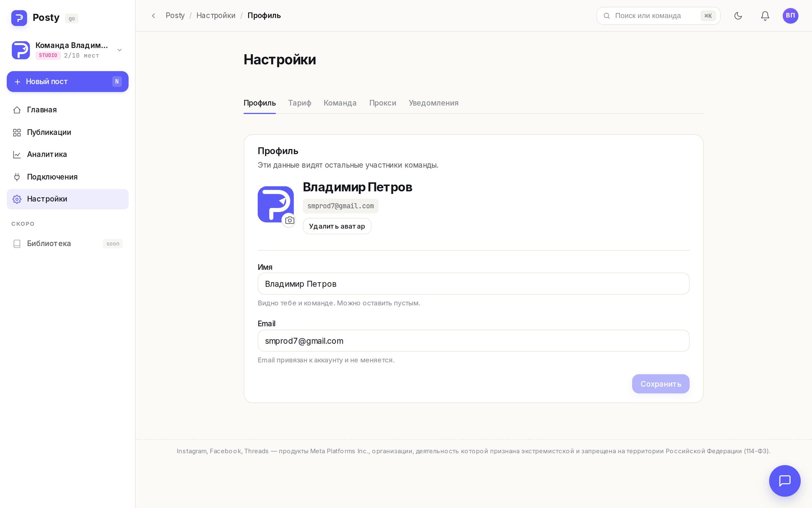Click the "2/10 мест" seats text
The image size is (812, 508).
81,55
